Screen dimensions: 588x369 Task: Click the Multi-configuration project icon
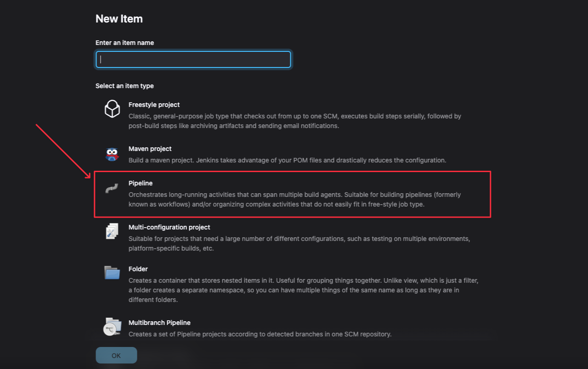(112, 232)
